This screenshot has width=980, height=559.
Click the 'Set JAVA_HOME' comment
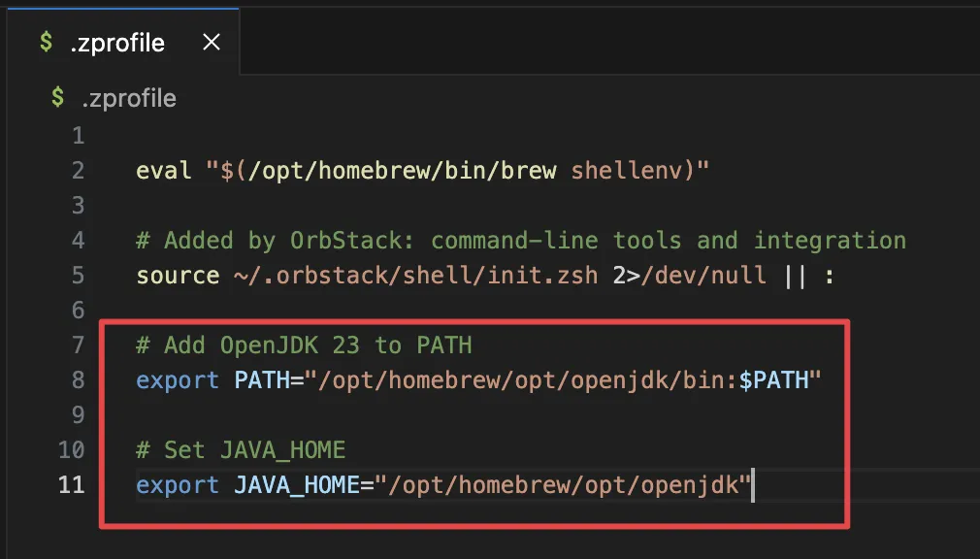241,449
